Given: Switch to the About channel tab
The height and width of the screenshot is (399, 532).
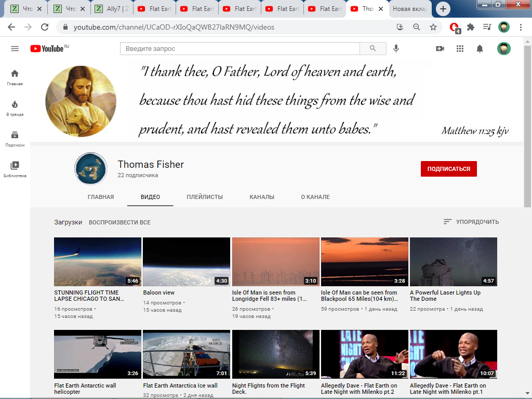Looking at the screenshot, I should (315, 197).
